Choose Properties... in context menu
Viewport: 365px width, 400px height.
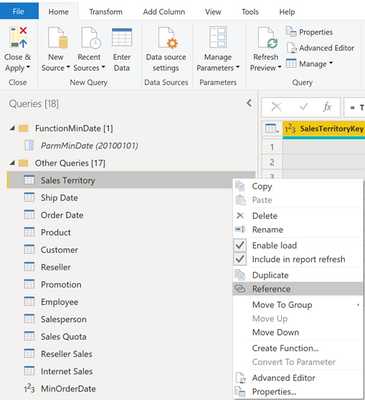point(297,391)
